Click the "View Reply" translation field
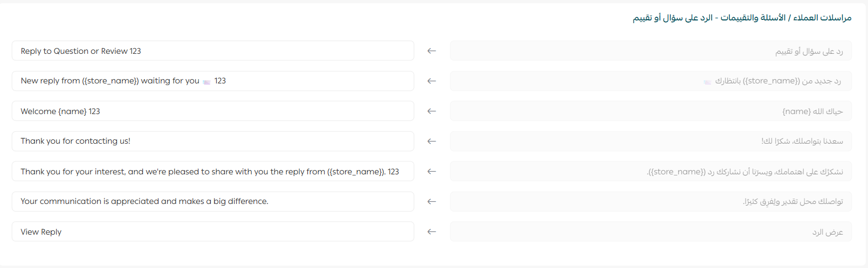868x268 pixels. [212, 232]
